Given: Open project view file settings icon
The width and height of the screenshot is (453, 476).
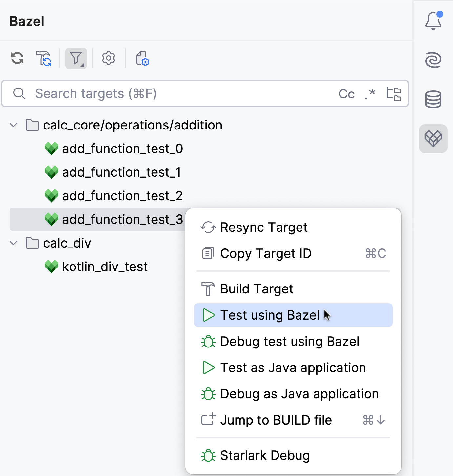Looking at the screenshot, I should tap(142, 58).
